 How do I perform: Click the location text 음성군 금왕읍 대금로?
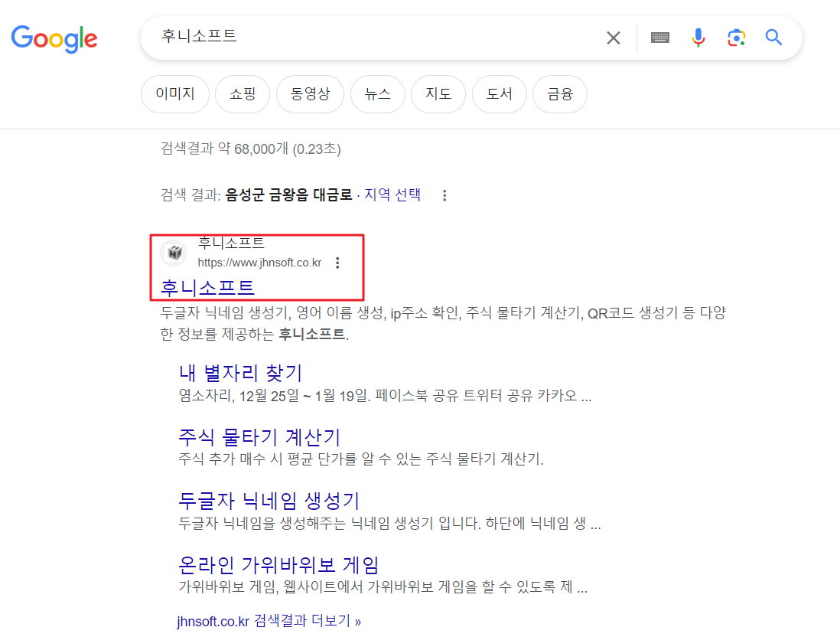[288, 194]
